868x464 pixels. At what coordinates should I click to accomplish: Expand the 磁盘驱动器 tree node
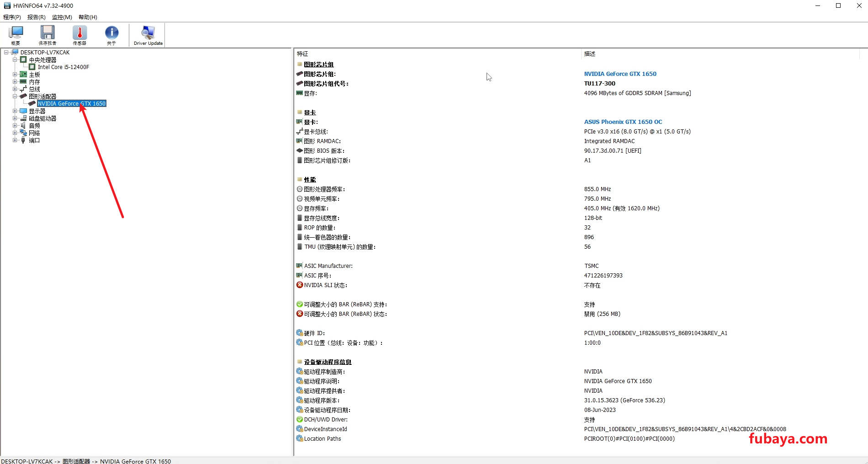(15, 118)
